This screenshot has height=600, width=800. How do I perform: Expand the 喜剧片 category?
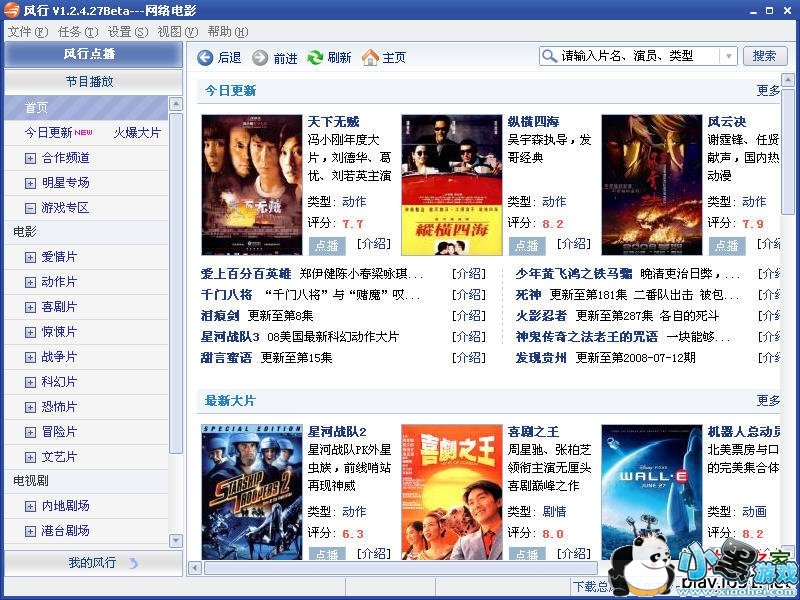click(30, 307)
